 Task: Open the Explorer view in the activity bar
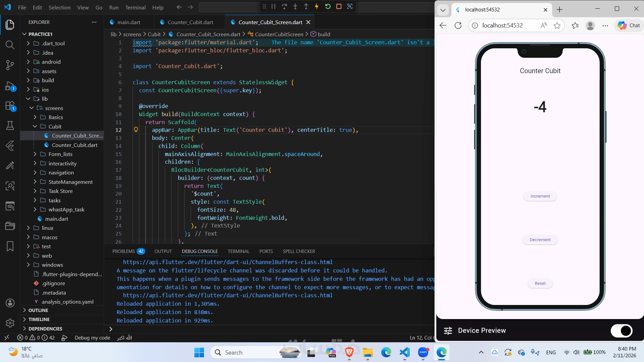point(10,24)
